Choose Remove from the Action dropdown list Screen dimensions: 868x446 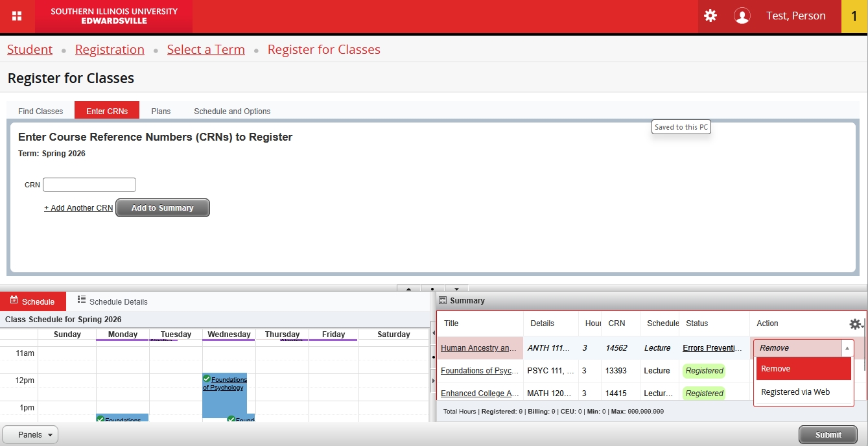coord(803,369)
